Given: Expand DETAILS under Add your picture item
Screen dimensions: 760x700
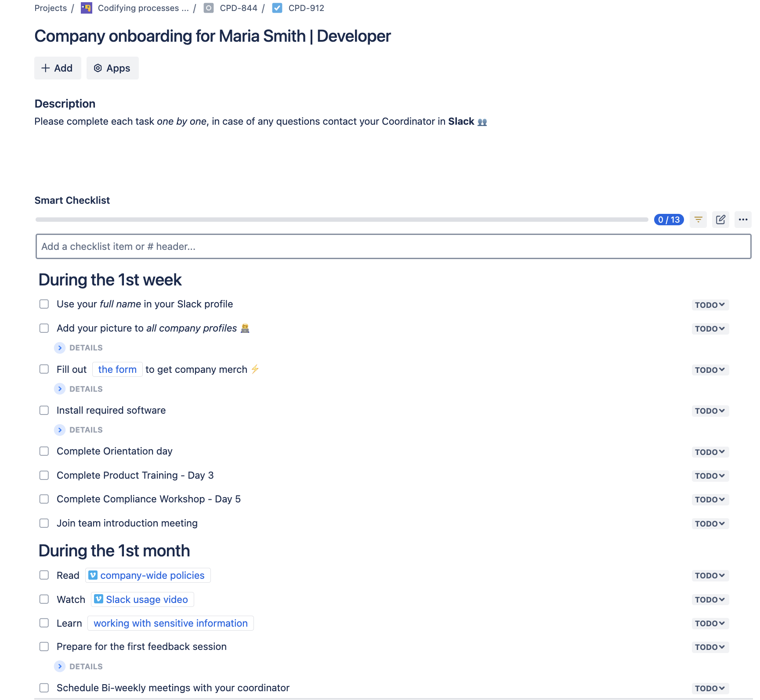Looking at the screenshot, I should [60, 347].
